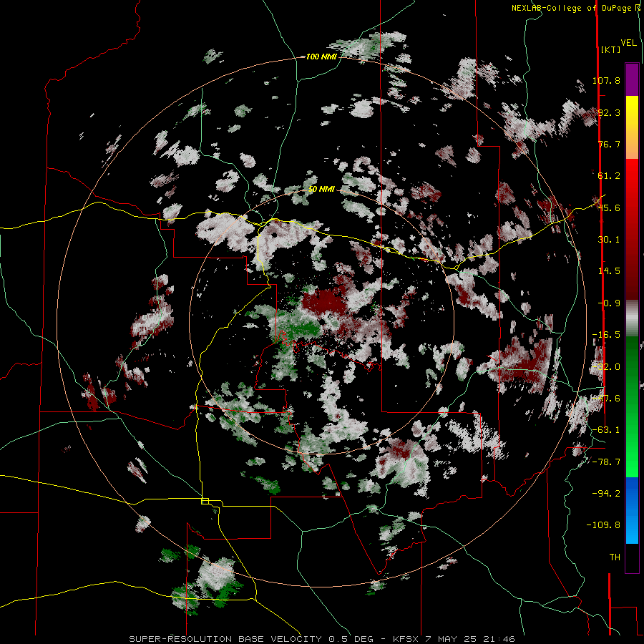644x644 pixels.
Task: Select the -47.6 legend value
Action: point(606,399)
